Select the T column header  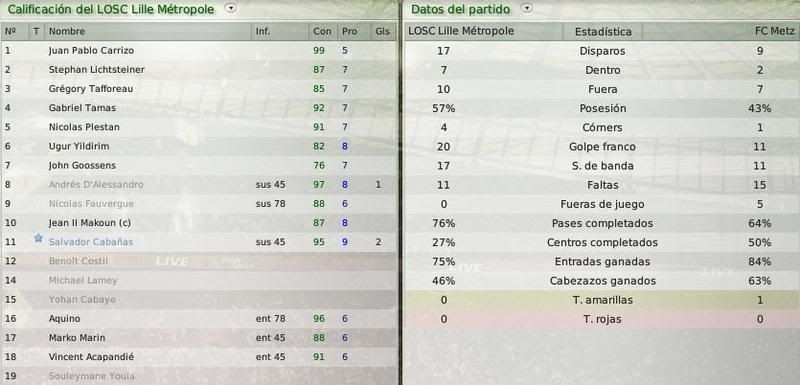pyautogui.click(x=37, y=32)
